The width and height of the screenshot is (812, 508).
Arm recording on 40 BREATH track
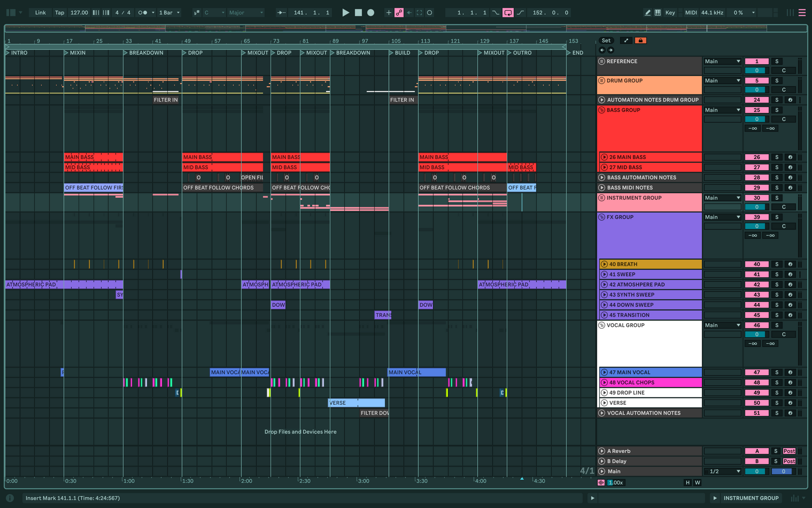790,264
